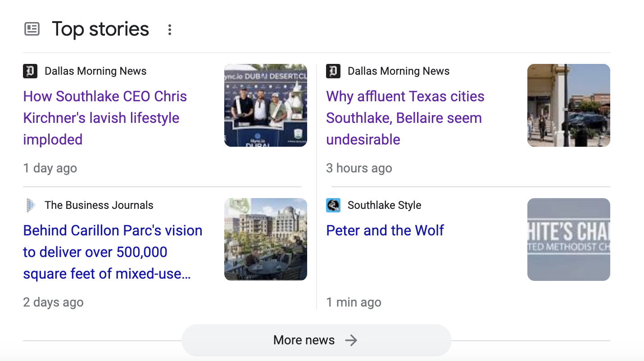
Task: Click Dallas Morning News logo above Kirchner story
Action: pyautogui.click(x=30, y=71)
